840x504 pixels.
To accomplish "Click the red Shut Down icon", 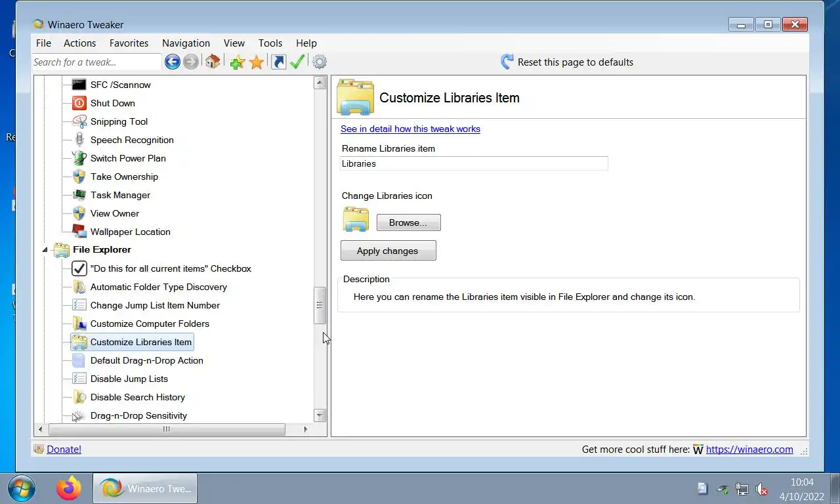I will point(79,103).
